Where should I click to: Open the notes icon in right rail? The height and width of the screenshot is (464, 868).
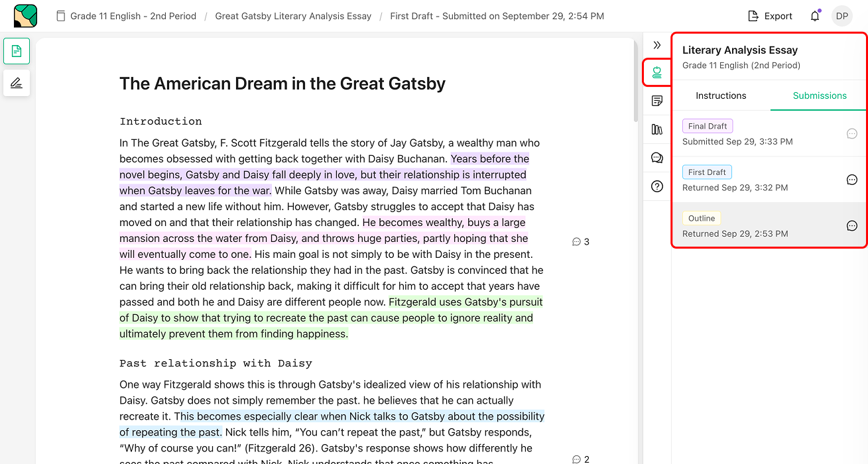point(657,101)
